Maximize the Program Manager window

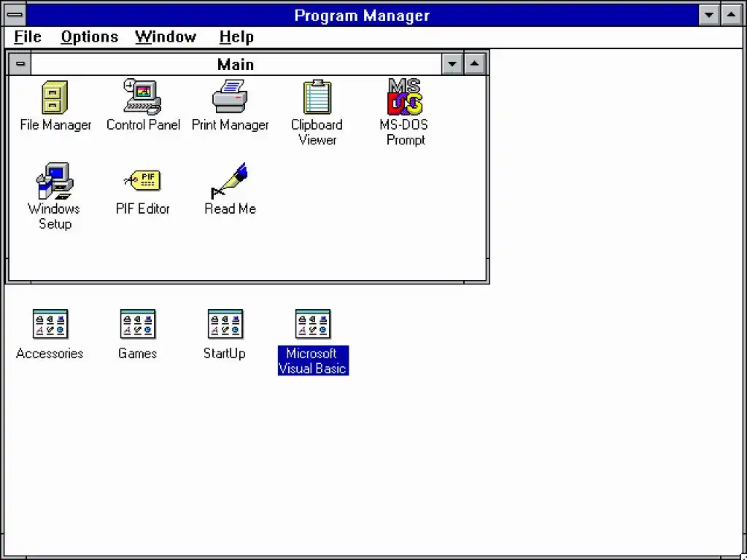tap(731, 15)
